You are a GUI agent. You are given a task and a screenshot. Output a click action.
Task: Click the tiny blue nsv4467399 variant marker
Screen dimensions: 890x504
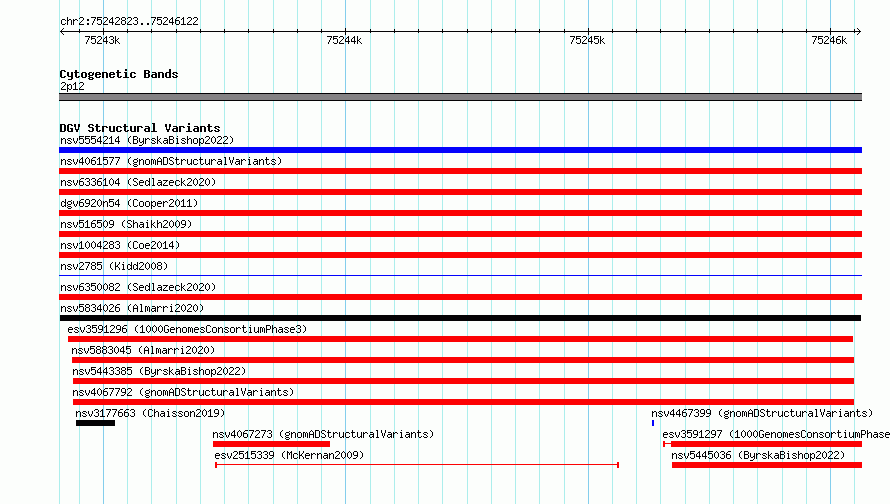(653, 423)
